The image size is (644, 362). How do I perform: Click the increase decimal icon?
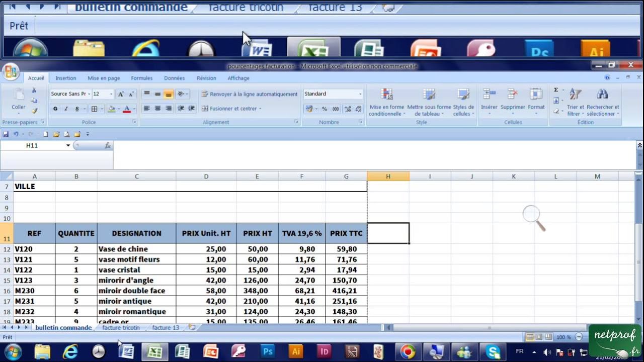(348, 109)
